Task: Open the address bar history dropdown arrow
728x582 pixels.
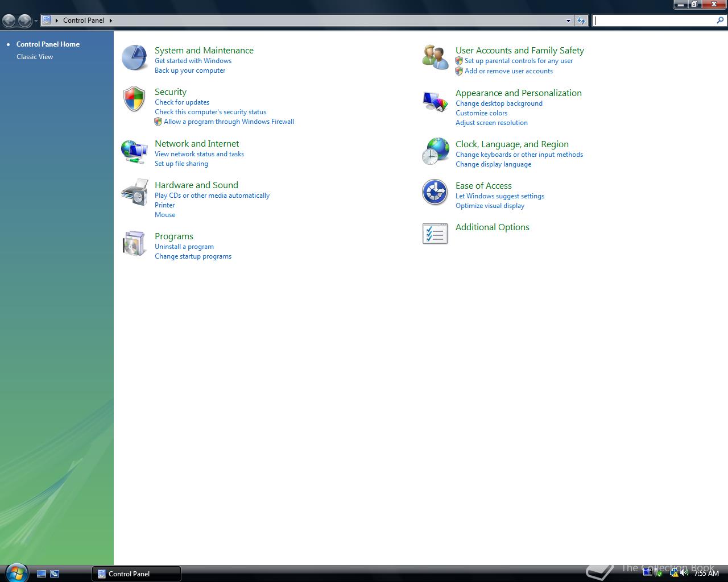Action: point(568,20)
